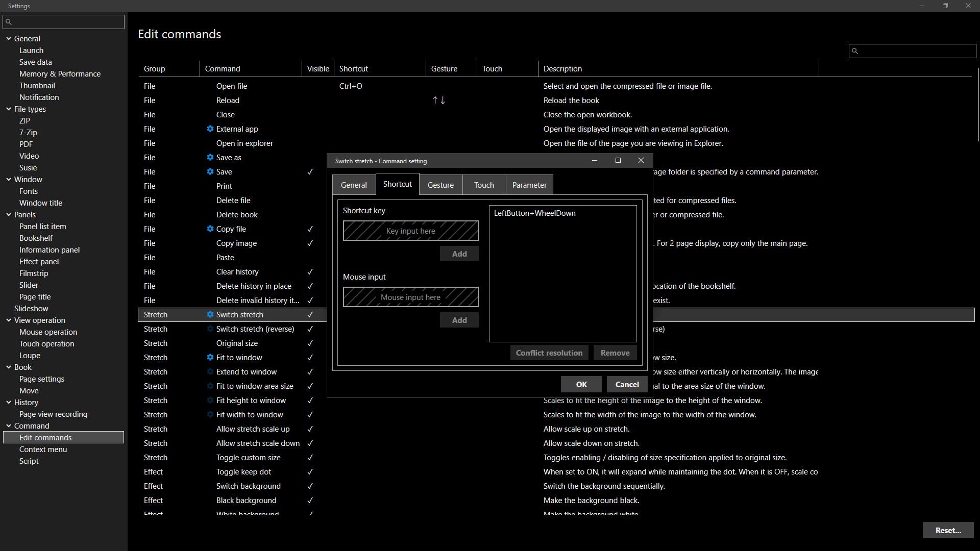Collapse the View operation section
The width and height of the screenshot is (980, 551).
pyautogui.click(x=9, y=320)
